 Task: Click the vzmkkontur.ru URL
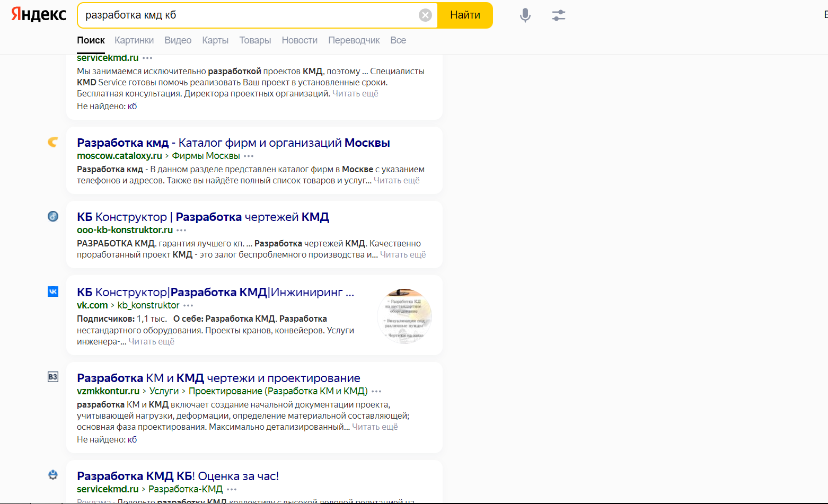pos(108,391)
